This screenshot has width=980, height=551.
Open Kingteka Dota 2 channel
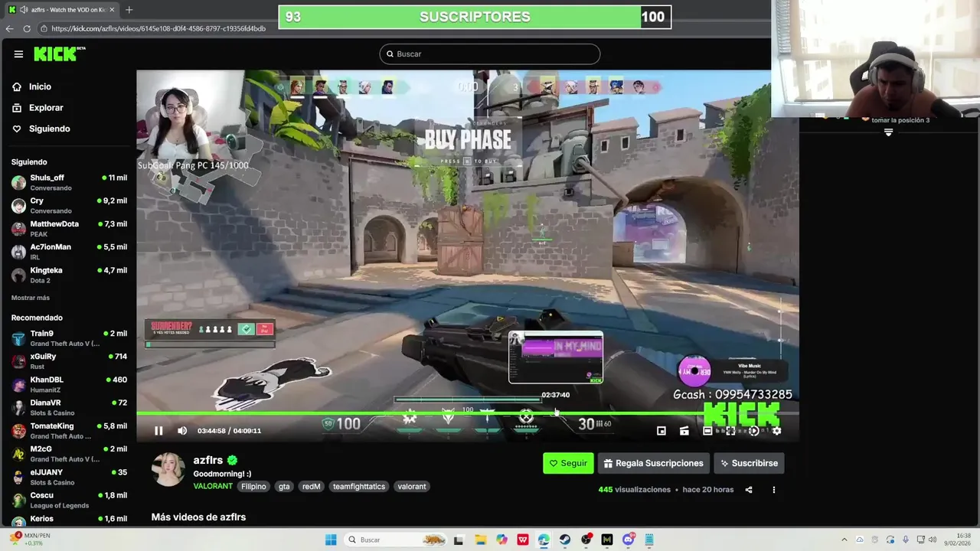[68, 275]
